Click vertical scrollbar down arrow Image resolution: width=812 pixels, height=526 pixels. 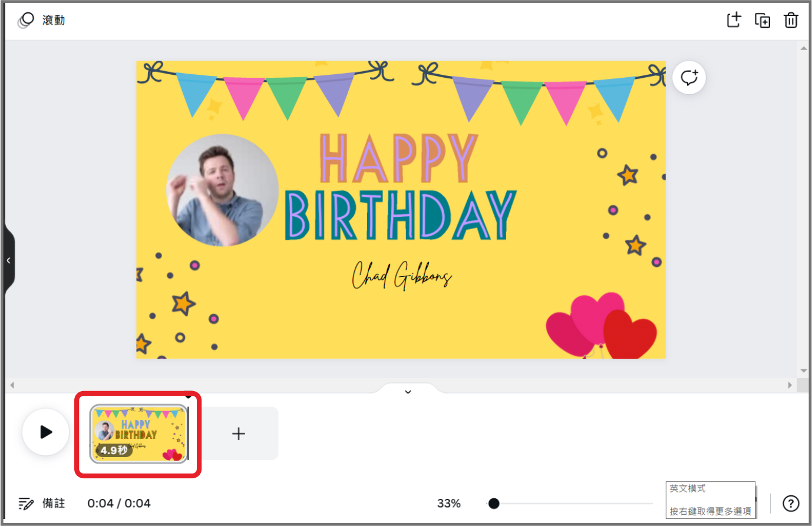pyautogui.click(x=804, y=371)
